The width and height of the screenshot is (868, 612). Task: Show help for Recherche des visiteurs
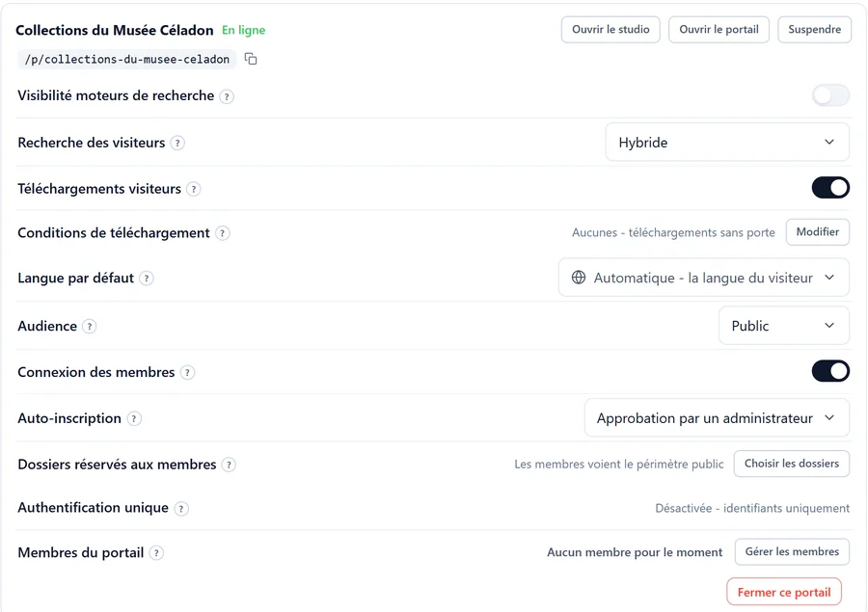(177, 144)
